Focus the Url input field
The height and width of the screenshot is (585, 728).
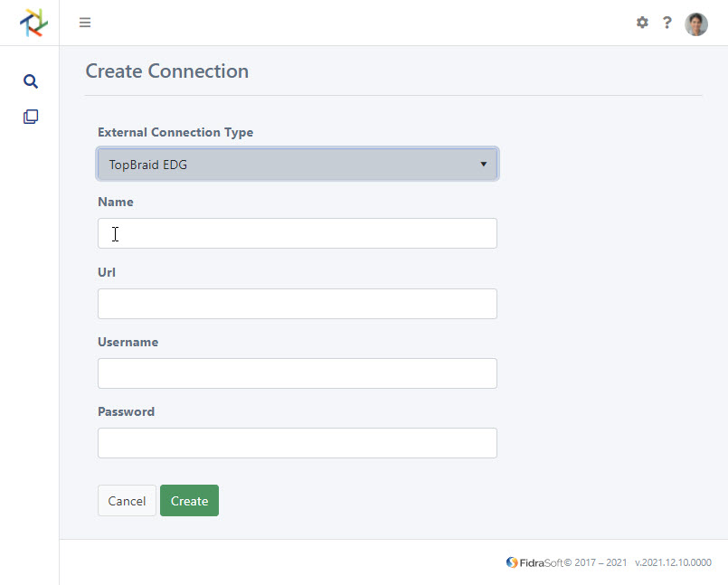[x=297, y=303]
